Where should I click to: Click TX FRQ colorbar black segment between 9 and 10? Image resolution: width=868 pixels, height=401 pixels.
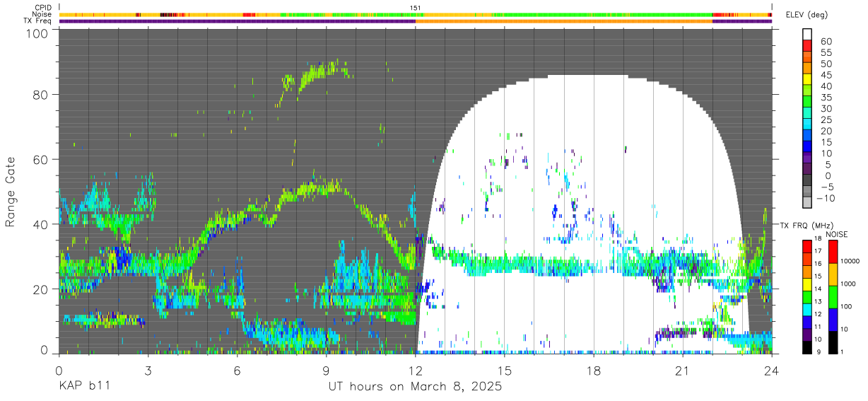807,347
